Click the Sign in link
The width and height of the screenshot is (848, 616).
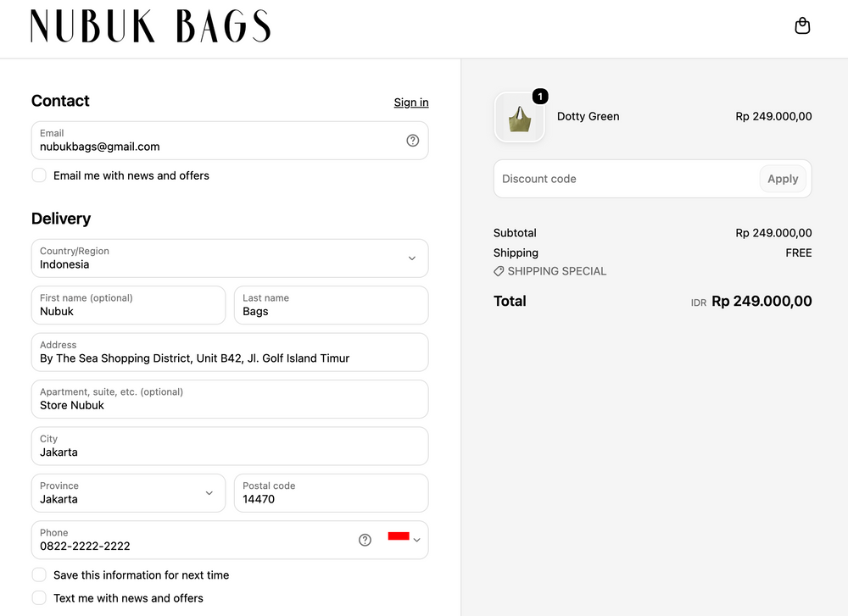coord(411,103)
